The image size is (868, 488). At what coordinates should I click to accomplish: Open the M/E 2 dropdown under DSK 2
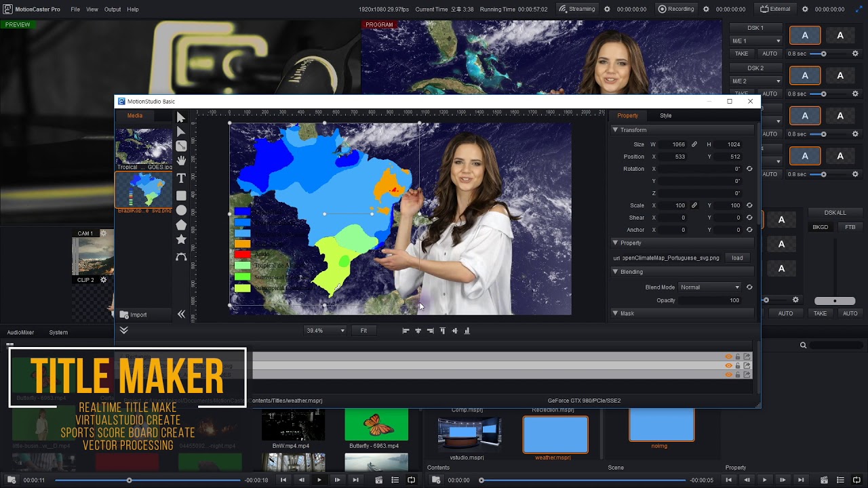(755, 81)
